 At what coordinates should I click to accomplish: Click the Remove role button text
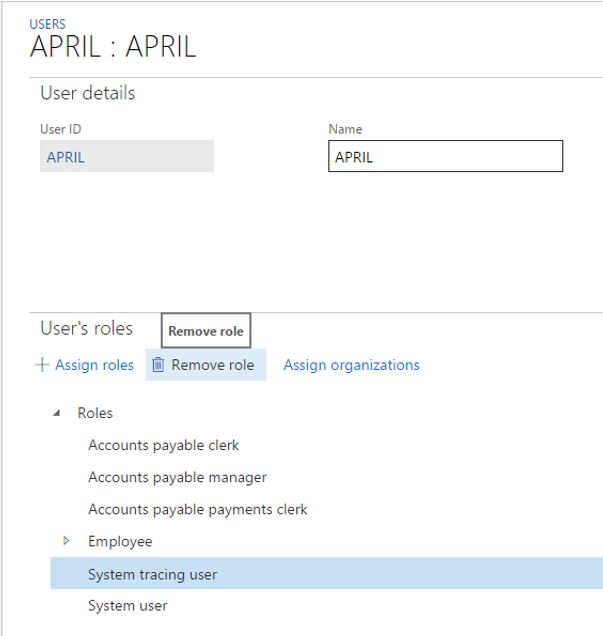pos(212,365)
